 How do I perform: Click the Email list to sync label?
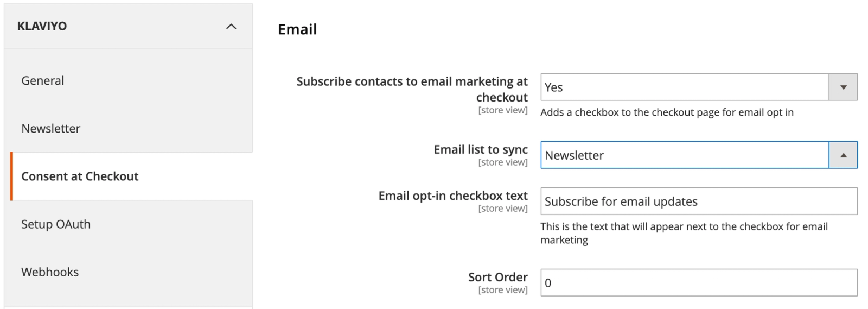coord(480,149)
